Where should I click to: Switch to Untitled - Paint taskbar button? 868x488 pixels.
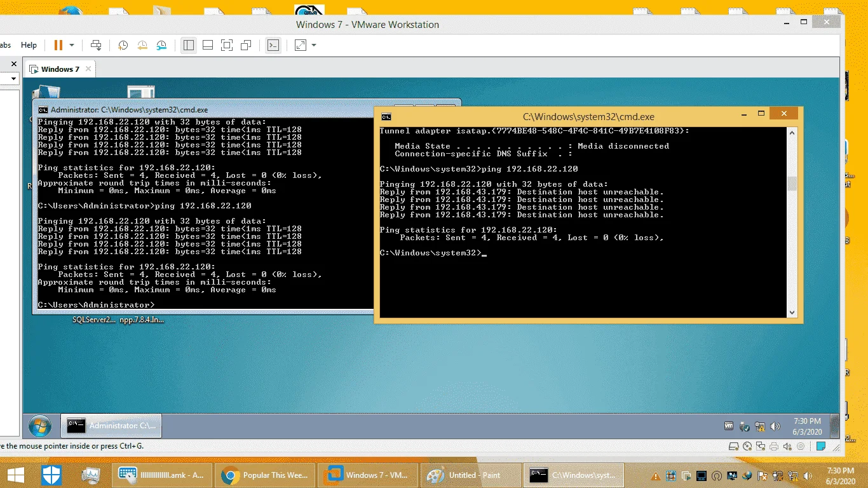[x=470, y=475]
